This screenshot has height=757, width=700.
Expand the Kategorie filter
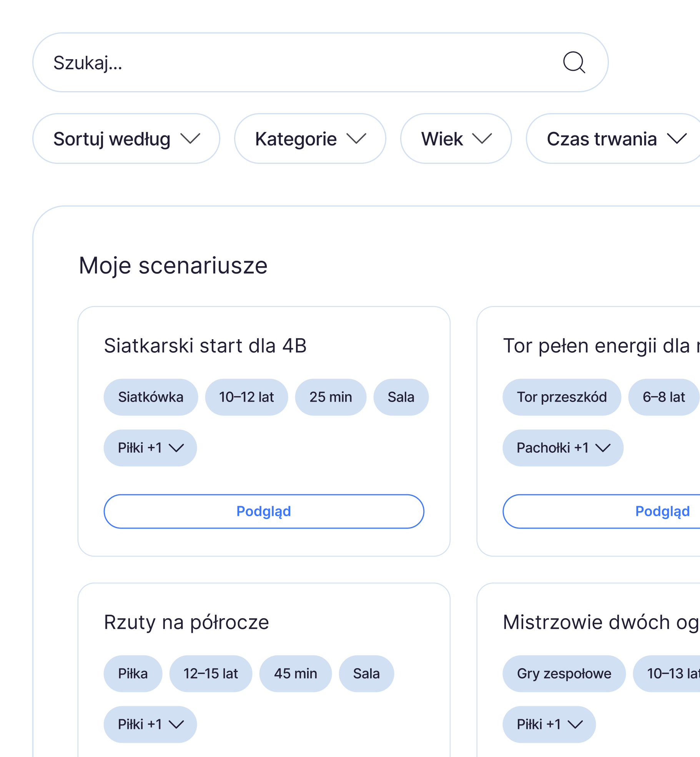[x=310, y=138]
